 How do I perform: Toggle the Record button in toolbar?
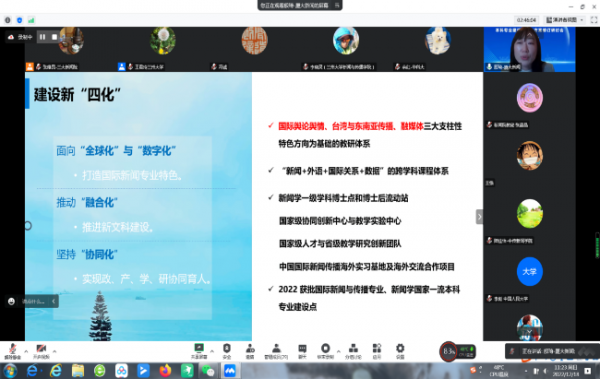click(x=325, y=351)
